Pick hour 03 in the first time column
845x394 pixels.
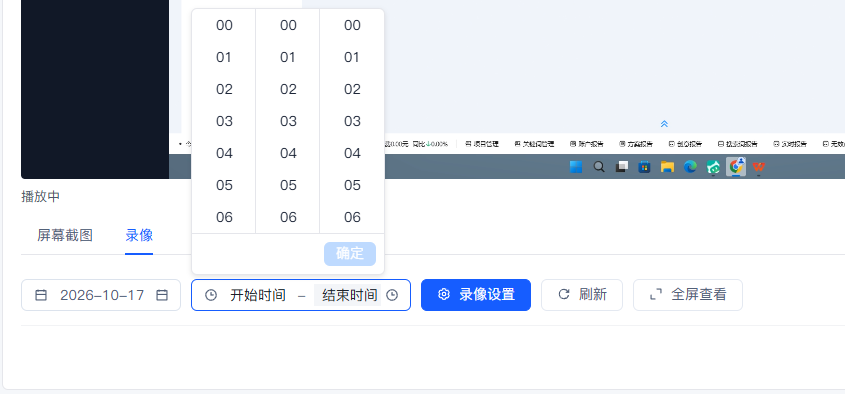pos(224,121)
